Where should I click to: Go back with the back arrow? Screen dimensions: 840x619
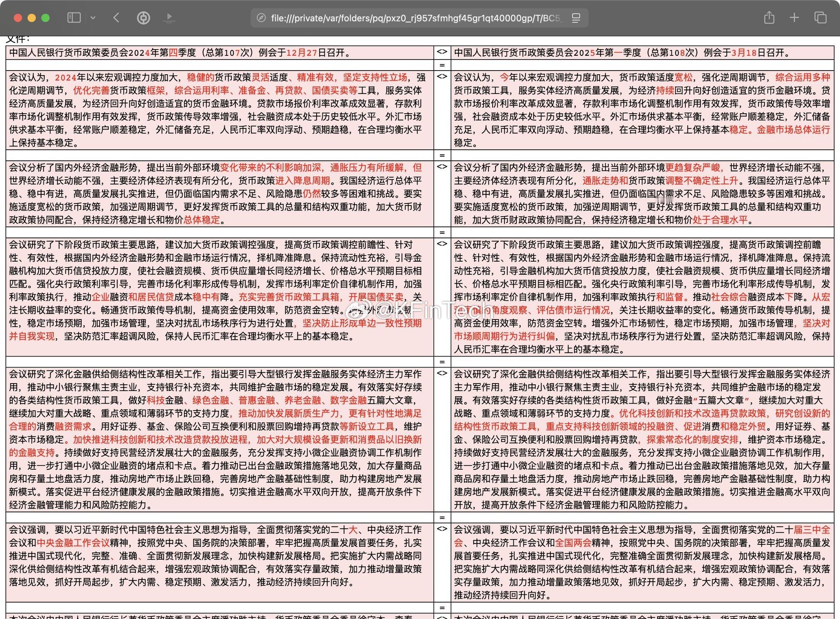[116, 18]
